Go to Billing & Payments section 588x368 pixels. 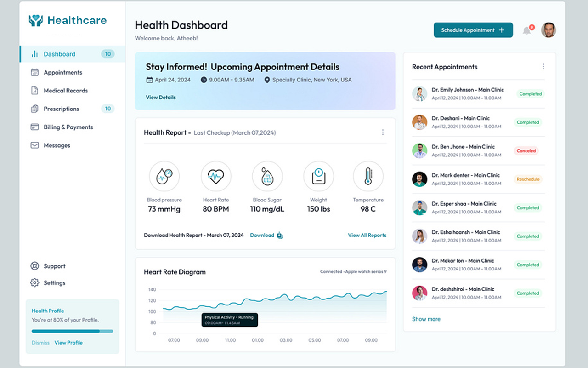(68, 127)
